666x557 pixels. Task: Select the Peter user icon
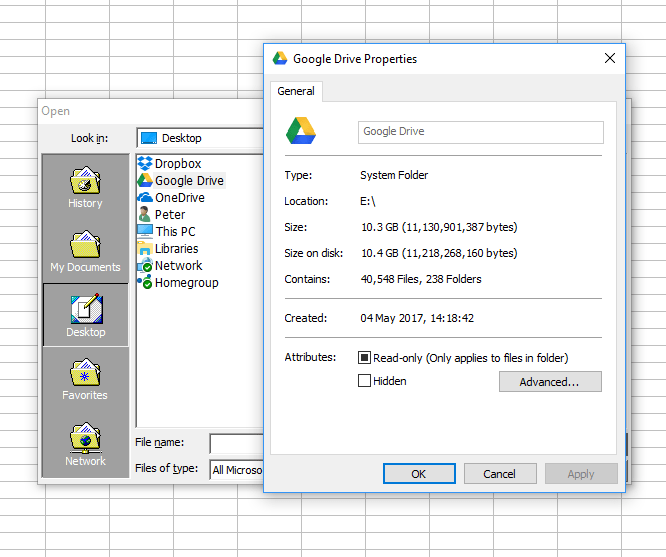tap(145, 214)
